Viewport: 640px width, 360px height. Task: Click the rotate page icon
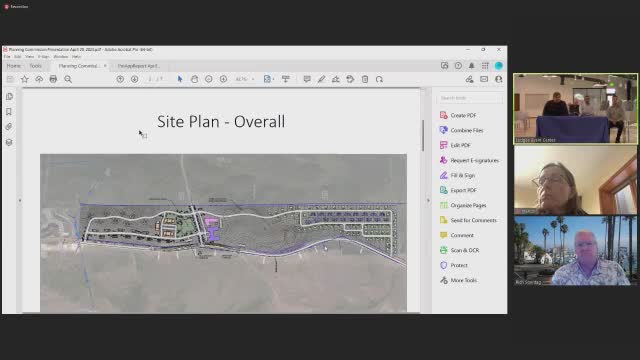coord(379,79)
